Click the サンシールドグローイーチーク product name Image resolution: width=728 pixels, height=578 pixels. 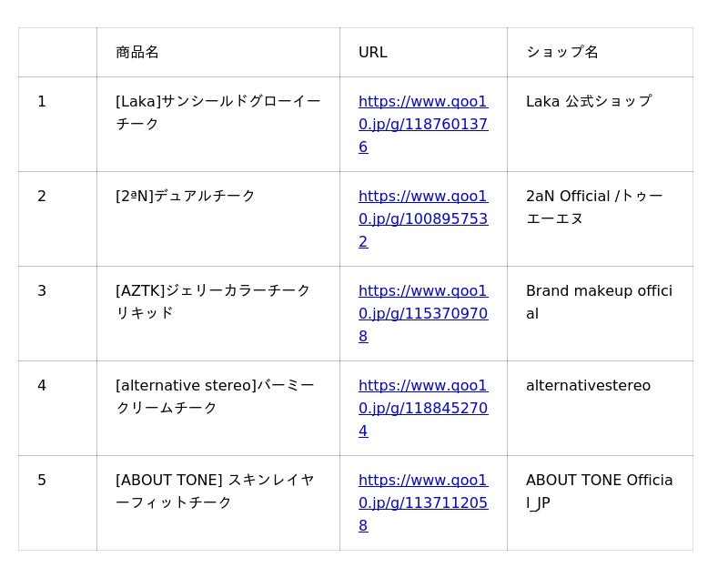tap(218, 112)
